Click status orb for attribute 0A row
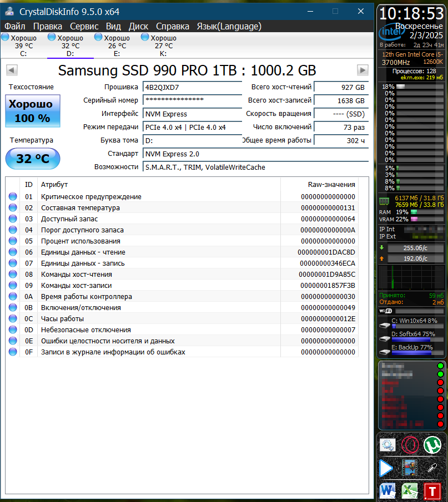448x502 pixels. (13, 296)
